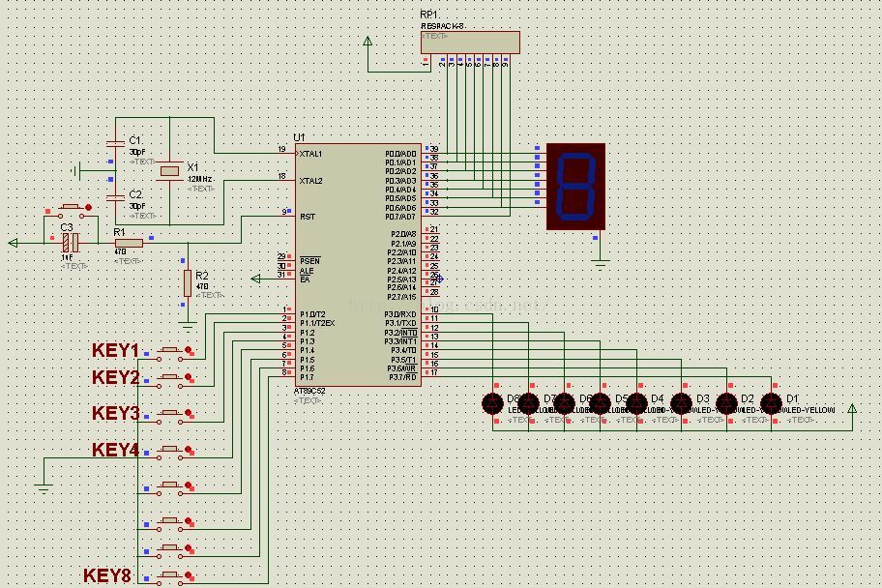
Task: Select crystal oscillator X1
Action: (x=169, y=170)
